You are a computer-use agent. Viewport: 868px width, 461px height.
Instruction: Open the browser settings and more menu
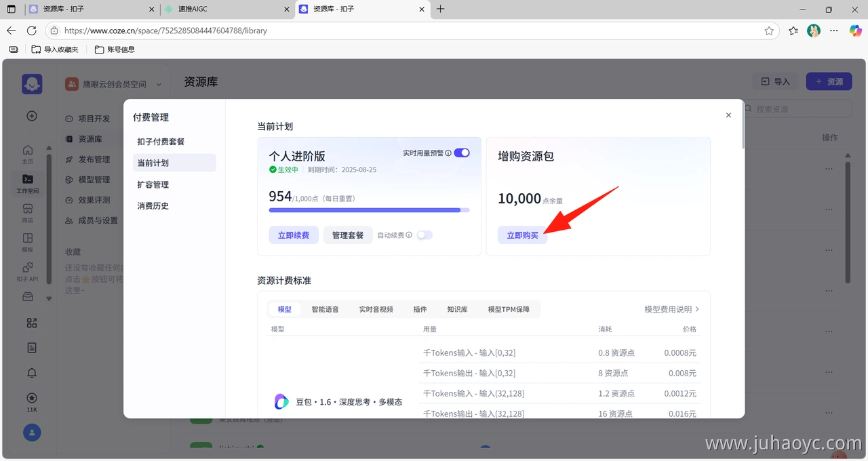click(x=834, y=31)
